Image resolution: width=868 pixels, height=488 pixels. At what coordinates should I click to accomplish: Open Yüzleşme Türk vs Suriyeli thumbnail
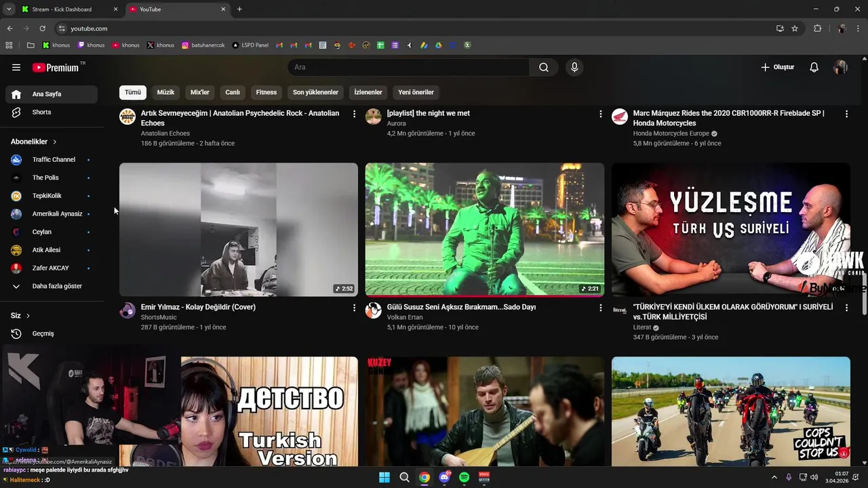click(731, 230)
